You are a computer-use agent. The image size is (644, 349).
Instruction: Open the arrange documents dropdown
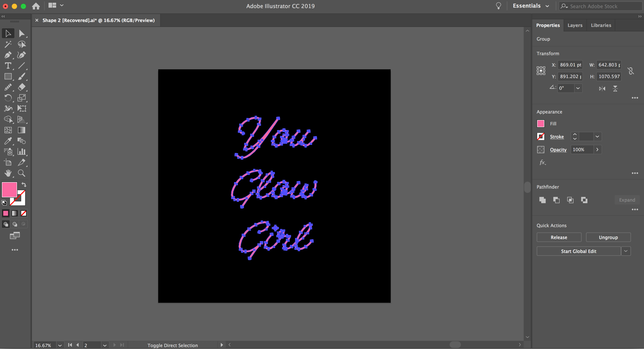click(56, 5)
